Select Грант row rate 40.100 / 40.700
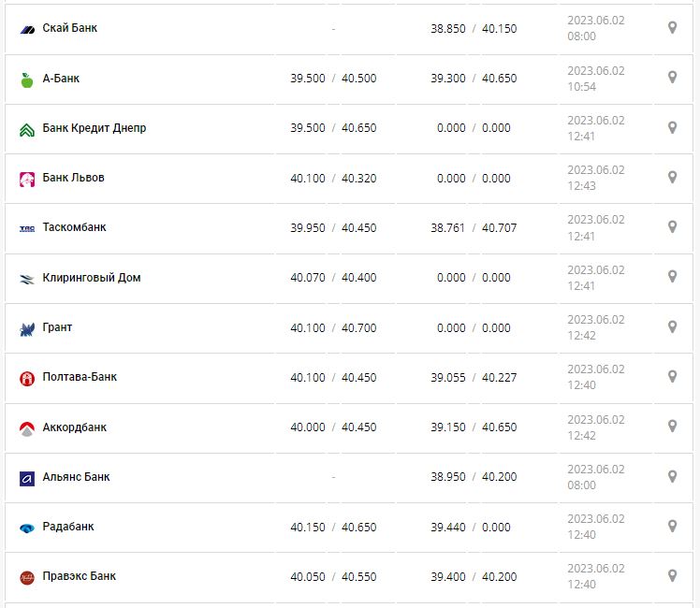The height and width of the screenshot is (608, 700). coord(333,327)
